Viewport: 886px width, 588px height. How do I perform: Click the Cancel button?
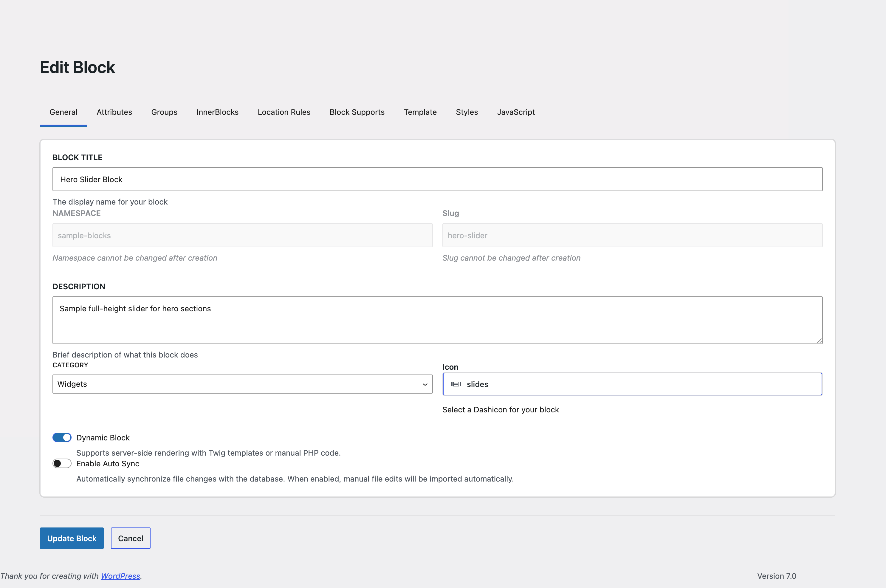tap(131, 538)
